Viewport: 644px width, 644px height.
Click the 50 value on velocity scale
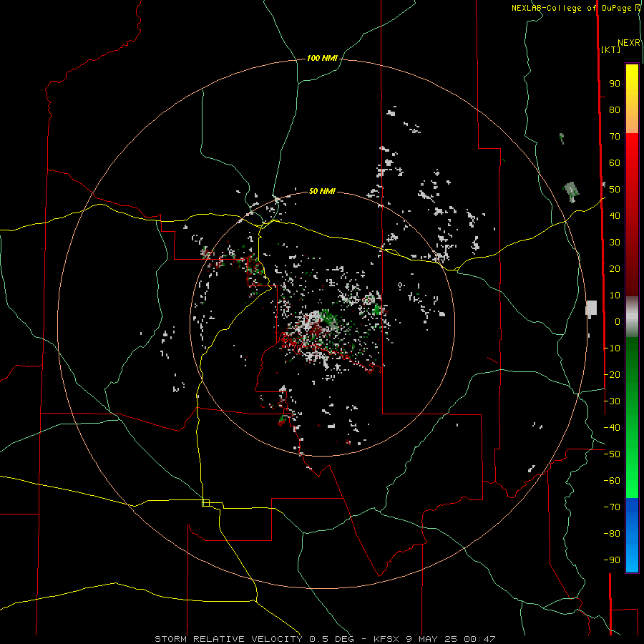click(x=615, y=190)
